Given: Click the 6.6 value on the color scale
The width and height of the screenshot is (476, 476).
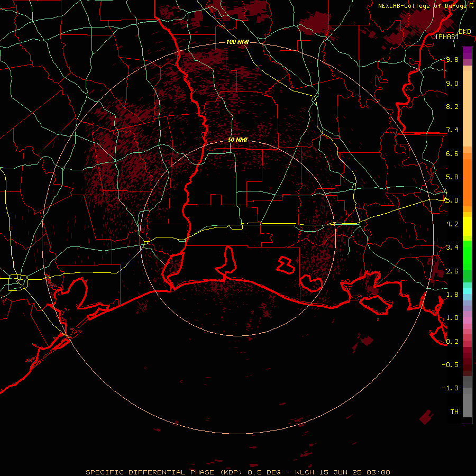Looking at the screenshot, I should click(452, 153).
